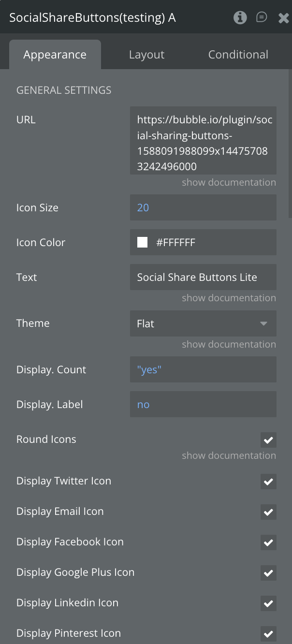Click show documentation under Text field

(x=229, y=298)
